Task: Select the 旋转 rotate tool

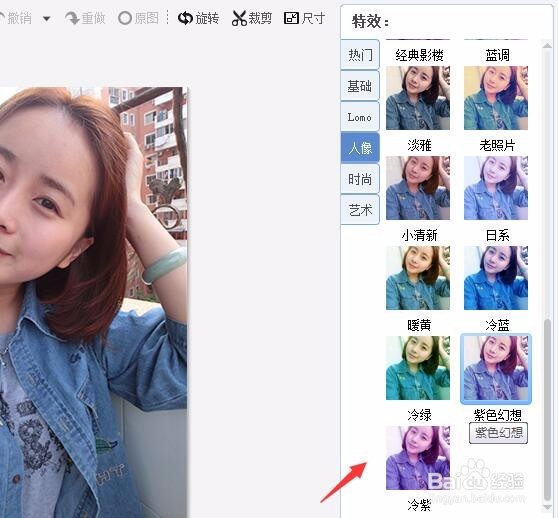Action: (x=198, y=18)
